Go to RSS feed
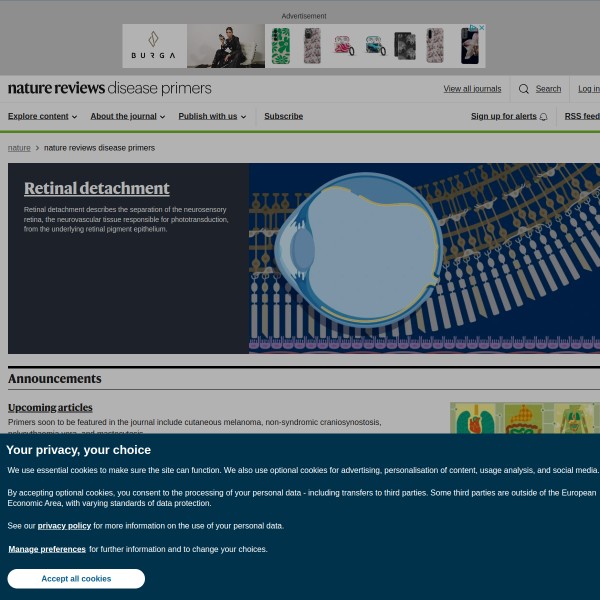The image size is (600, 600). tap(582, 116)
